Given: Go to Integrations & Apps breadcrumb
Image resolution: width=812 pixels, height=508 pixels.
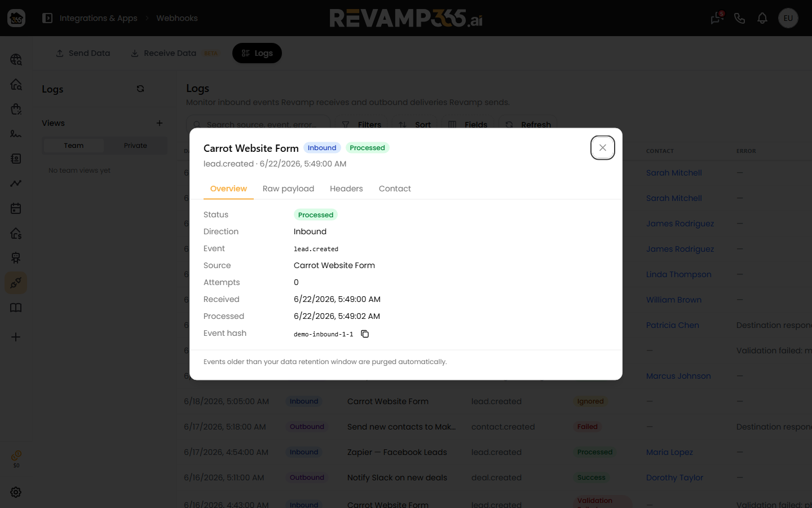Looking at the screenshot, I should [98, 18].
